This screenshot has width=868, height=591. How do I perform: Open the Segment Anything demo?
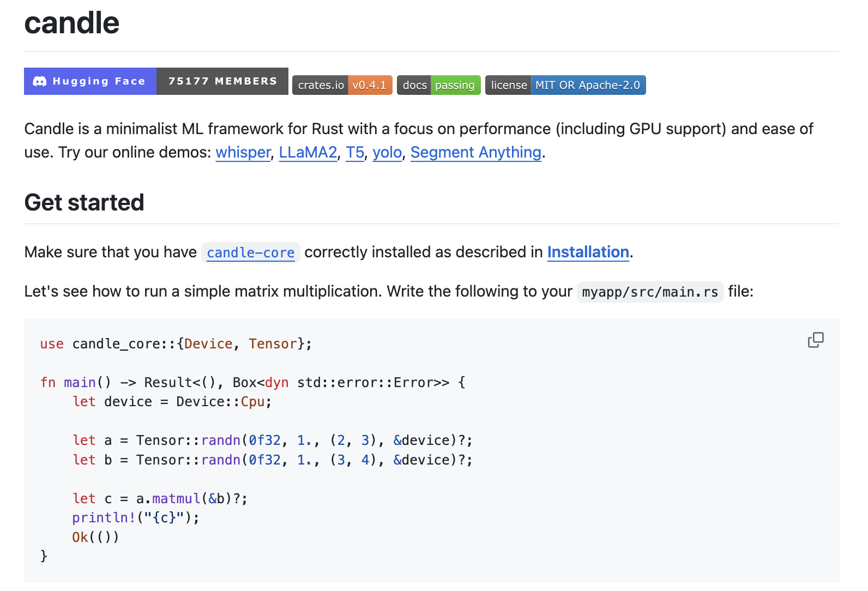coord(475,153)
